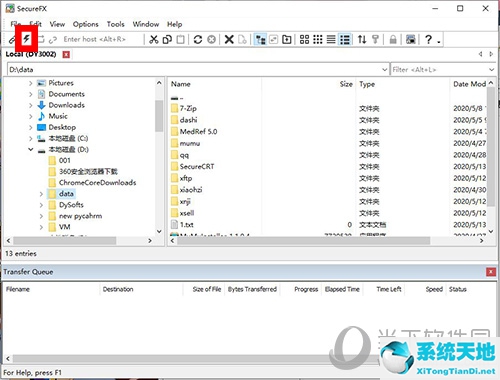Click the Help question mark icon

click(x=429, y=39)
